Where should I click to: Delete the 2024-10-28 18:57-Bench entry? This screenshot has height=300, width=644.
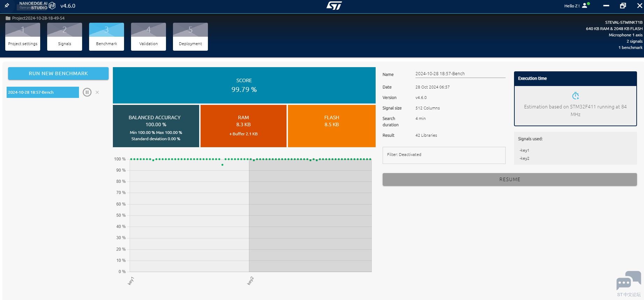[97, 92]
